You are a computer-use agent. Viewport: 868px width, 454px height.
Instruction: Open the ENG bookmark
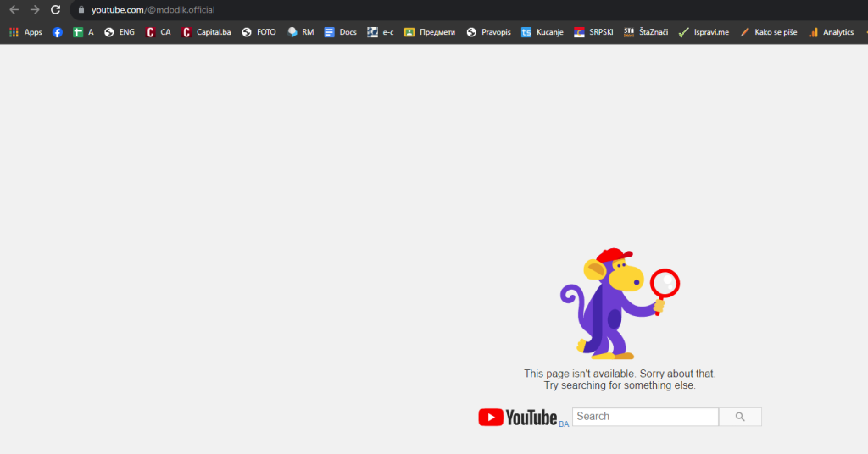[x=120, y=32]
